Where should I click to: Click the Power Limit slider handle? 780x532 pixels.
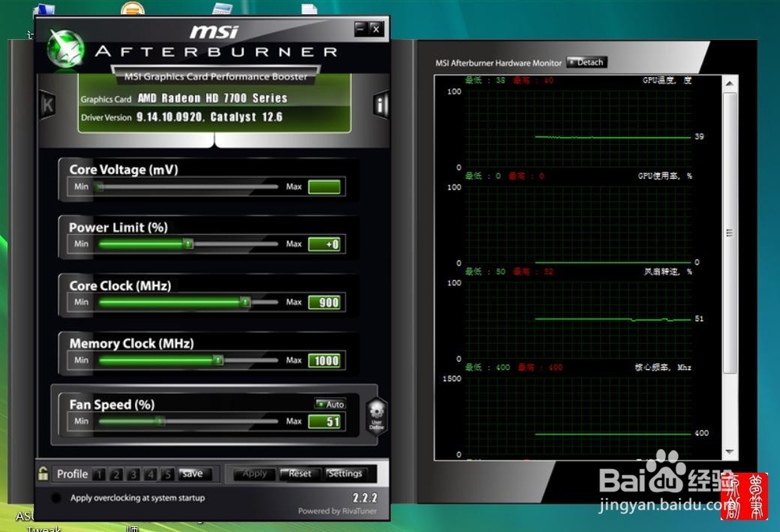pos(188,244)
